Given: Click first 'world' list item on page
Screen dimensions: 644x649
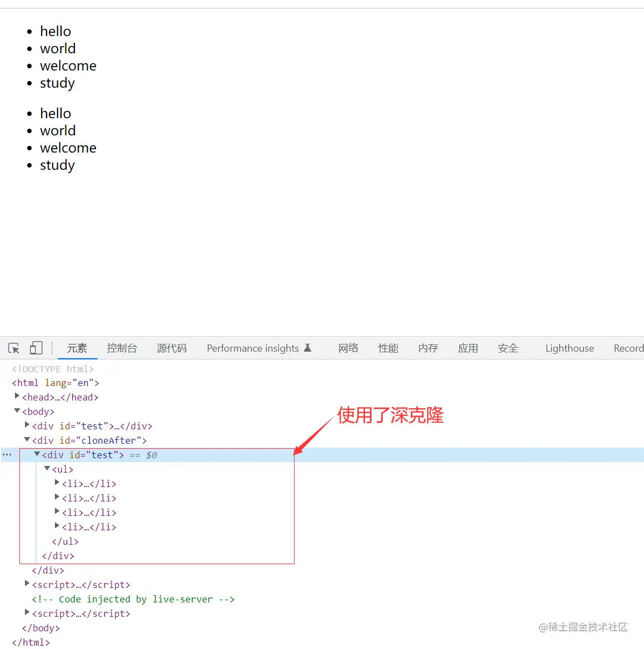Looking at the screenshot, I should 58,48.
